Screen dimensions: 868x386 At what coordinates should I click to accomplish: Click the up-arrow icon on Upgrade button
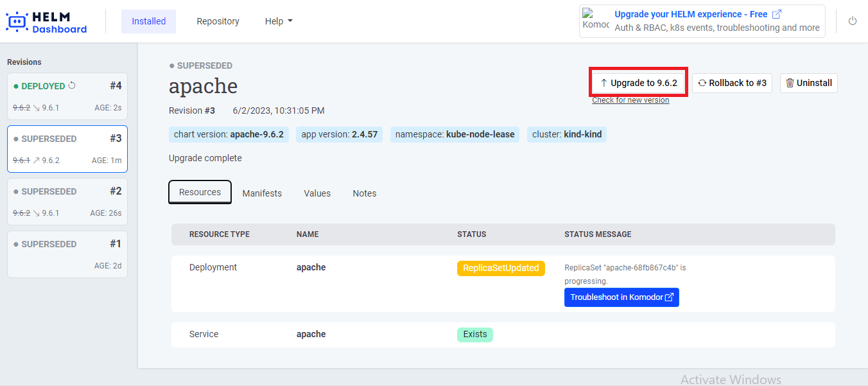pos(603,83)
